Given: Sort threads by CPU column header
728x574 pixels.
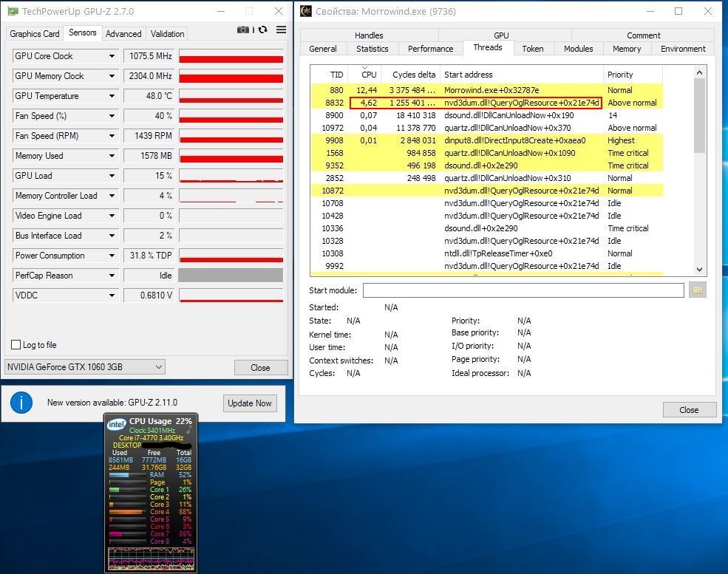Looking at the screenshot, I should pyautogui.click(x=365, y=75).
